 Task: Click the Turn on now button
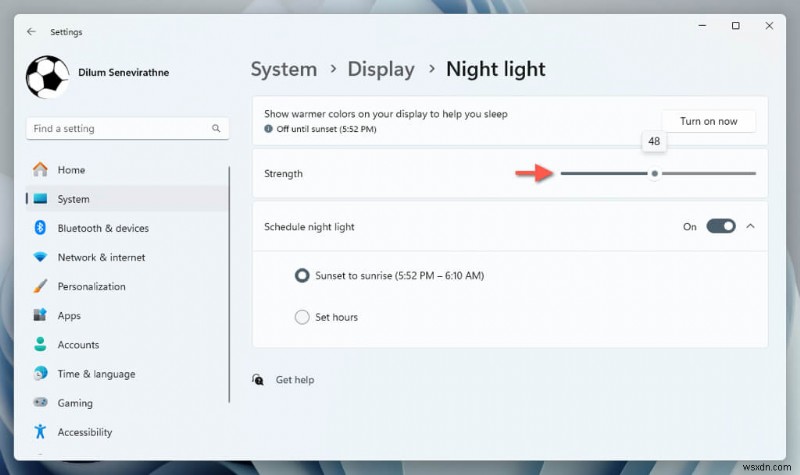[708, 121]
